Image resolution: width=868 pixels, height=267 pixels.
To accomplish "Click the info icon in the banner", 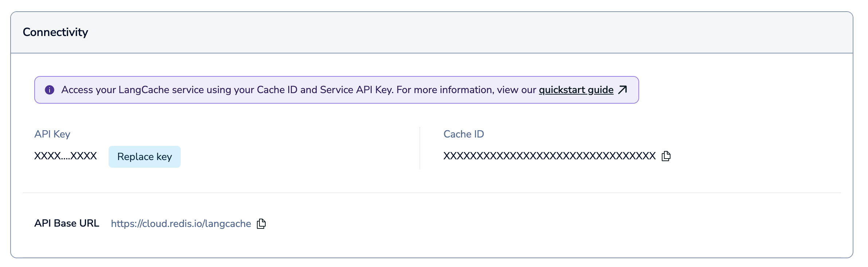I will coord(50,90).
